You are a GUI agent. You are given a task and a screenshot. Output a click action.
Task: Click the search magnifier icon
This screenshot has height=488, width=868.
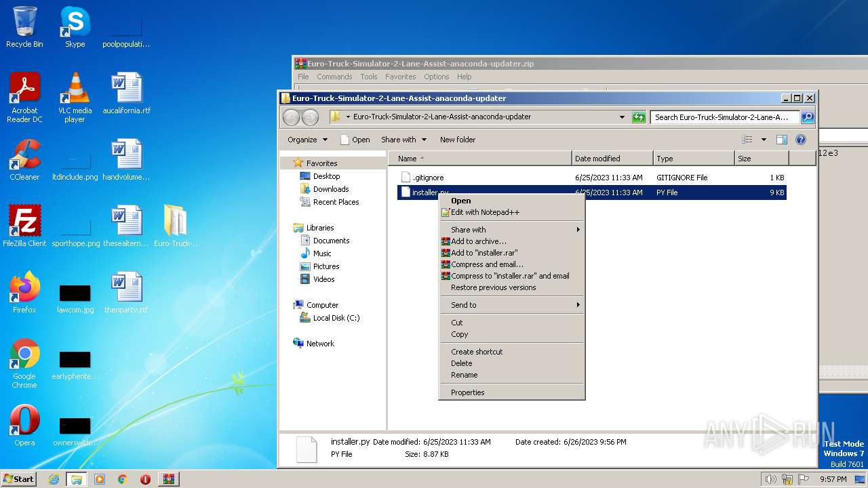pos(807,117)
